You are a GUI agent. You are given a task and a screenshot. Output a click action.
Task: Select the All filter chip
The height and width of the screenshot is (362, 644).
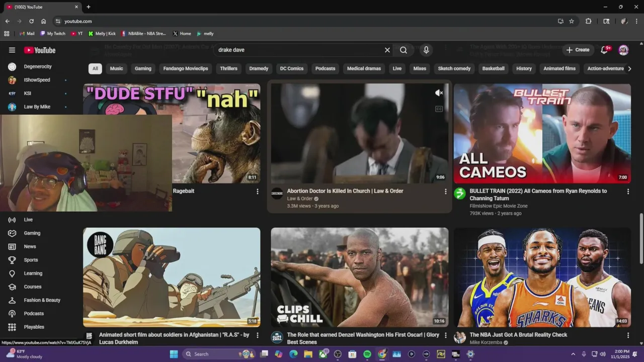click(95, 68)
